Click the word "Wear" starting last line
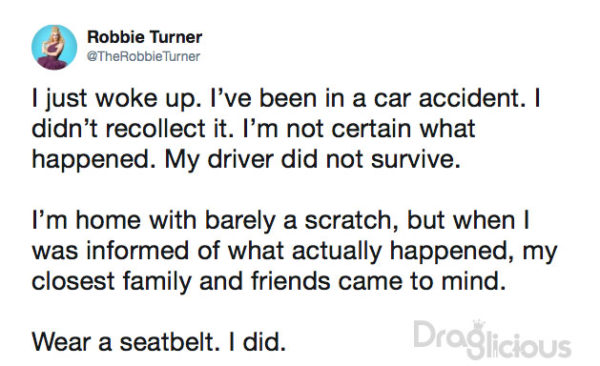600x366 pixels. (x=62, y=342)
